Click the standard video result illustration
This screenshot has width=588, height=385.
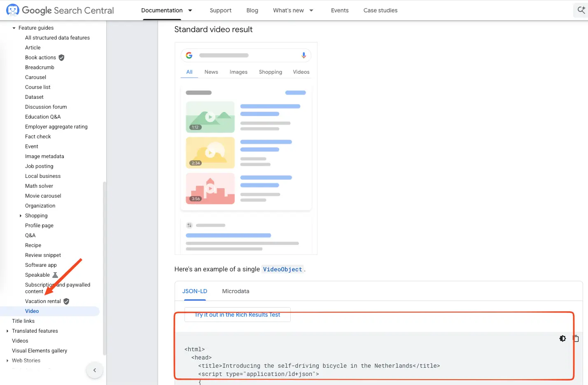246,148
